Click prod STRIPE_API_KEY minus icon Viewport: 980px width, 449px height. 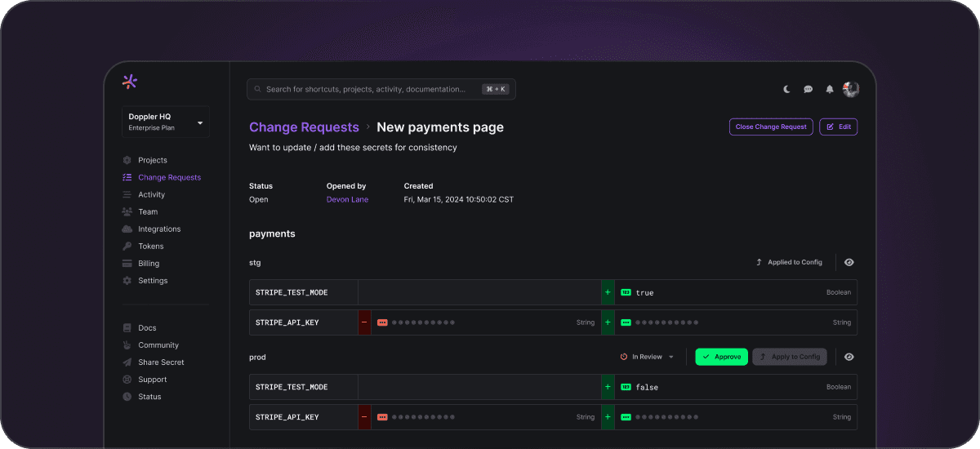tap(364, 417)
